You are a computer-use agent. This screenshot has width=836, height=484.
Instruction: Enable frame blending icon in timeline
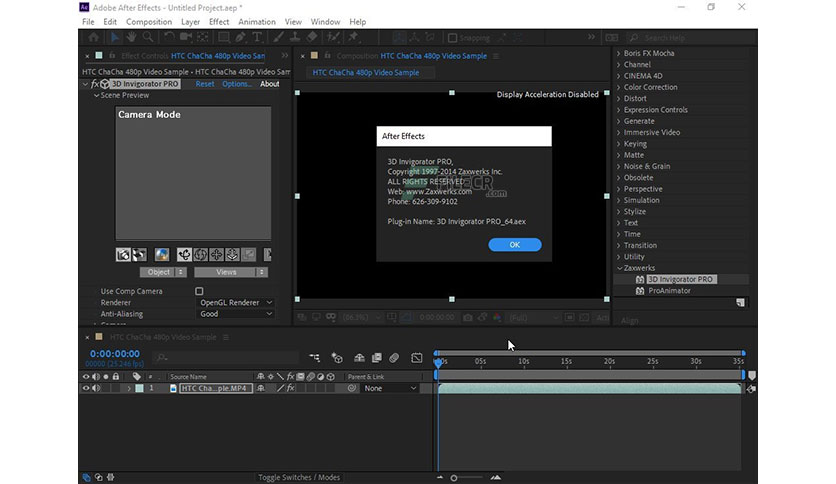(376, 358)
